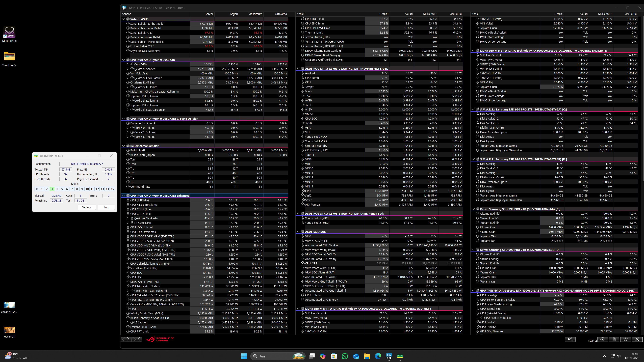Click the Gerçek column header in first panel

pyautogui.click(x=202, y=14)
